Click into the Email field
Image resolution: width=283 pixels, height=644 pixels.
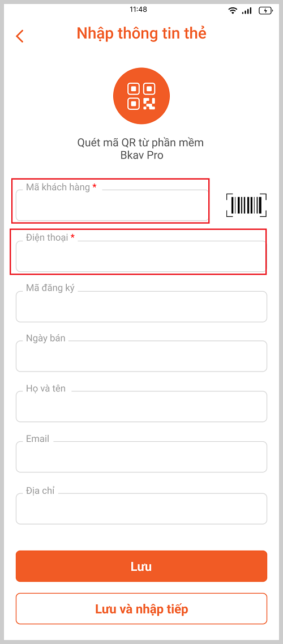pos(141,457)
